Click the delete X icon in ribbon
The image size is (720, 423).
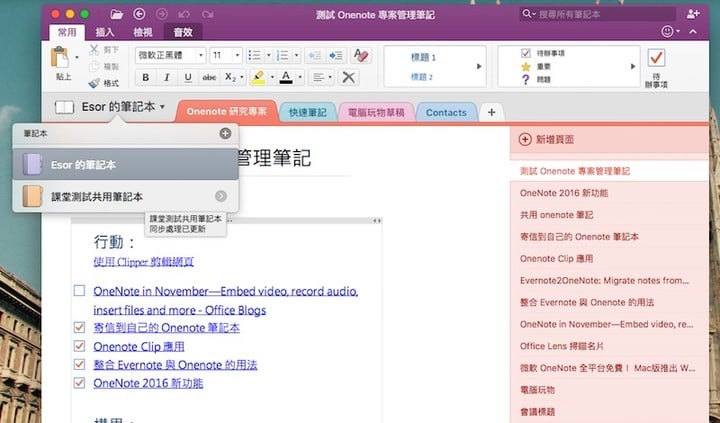point(349,77)
